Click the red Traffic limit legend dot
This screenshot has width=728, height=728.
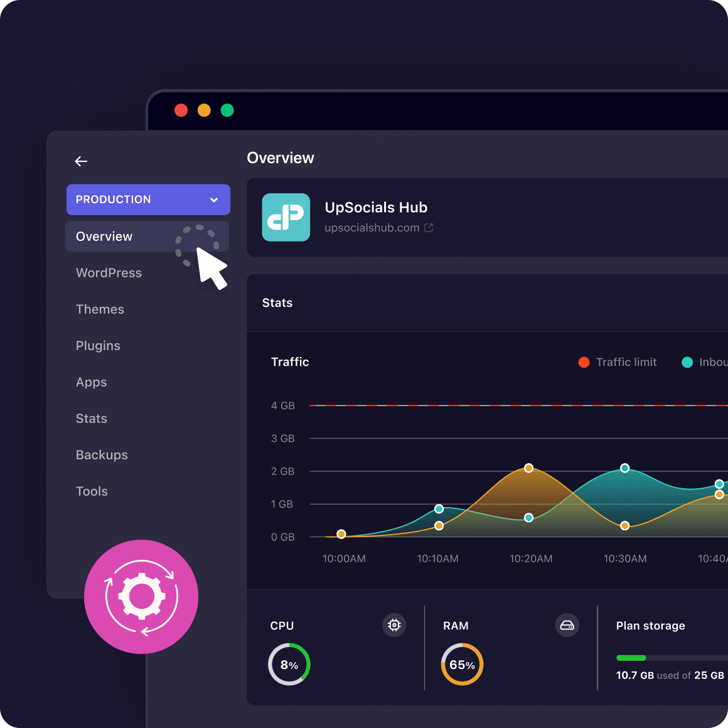coord(584,362)
